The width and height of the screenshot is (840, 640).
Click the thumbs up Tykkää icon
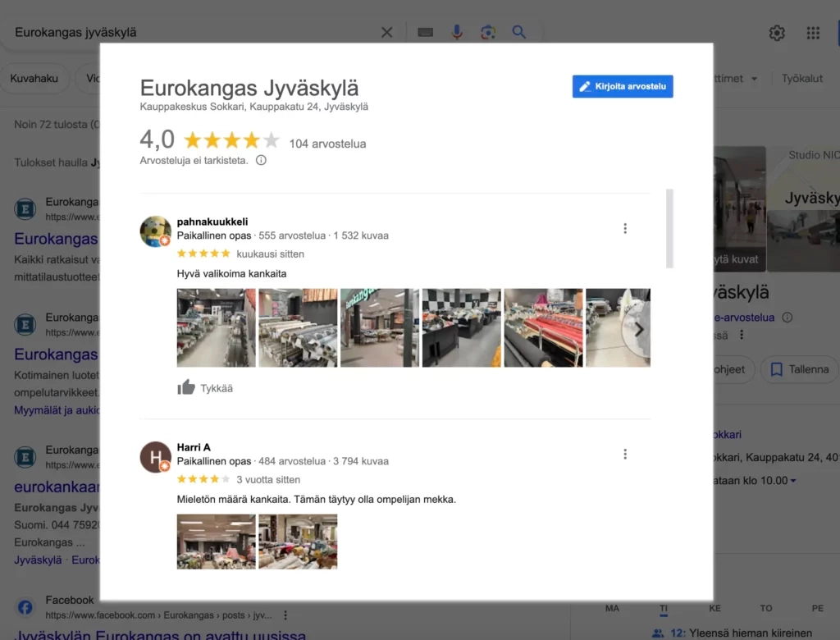pyautogui.click(x=186, y=387)
